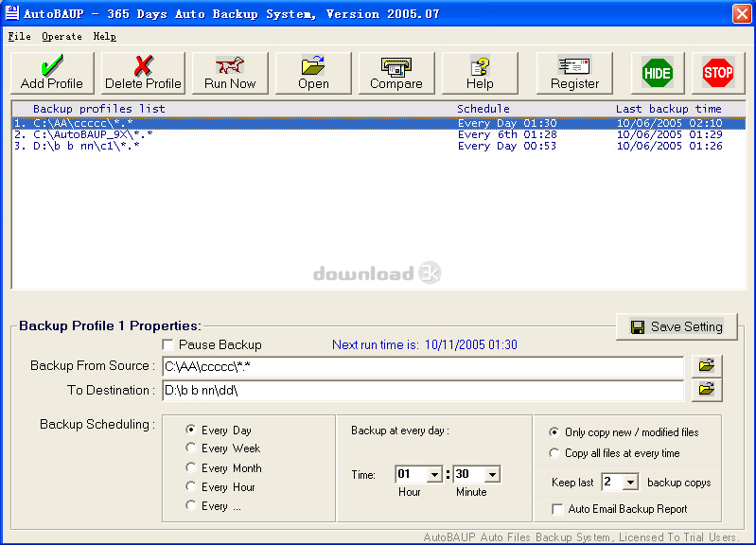Open the Keep last backup copys dropdown
The image size is (756, 545).
click(x=630, y=483)
